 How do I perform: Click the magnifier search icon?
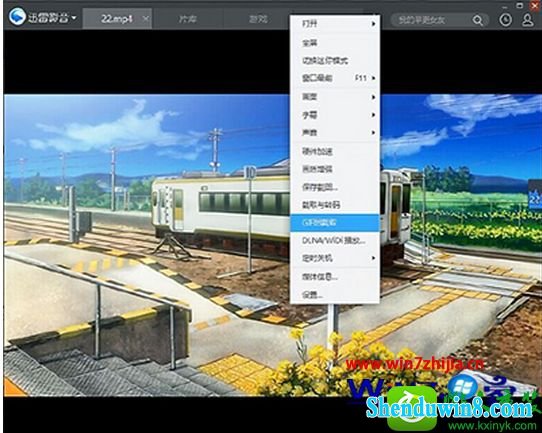click(478, 20)
